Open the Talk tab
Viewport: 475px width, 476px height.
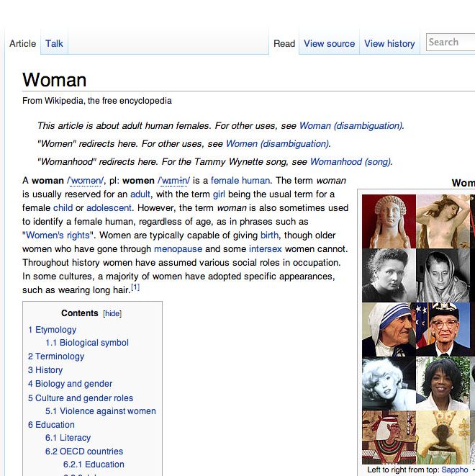pyautogui.click(x=54, y=43)
